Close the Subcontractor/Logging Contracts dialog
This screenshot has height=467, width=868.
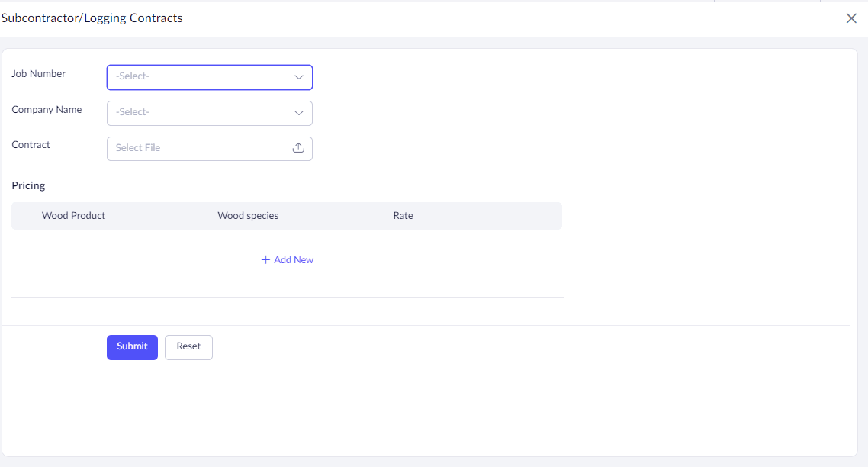851,18
